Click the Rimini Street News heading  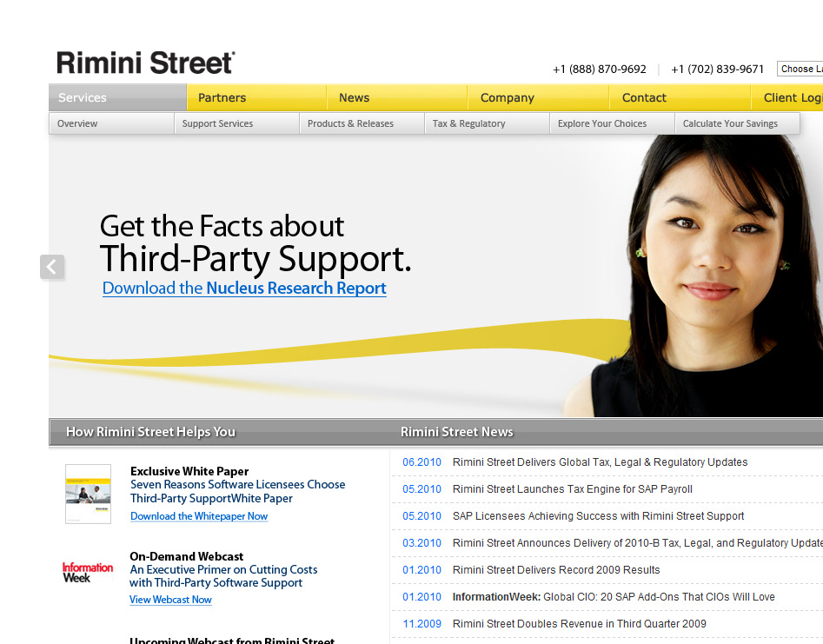pyautogui.click(x=456, y=432)
